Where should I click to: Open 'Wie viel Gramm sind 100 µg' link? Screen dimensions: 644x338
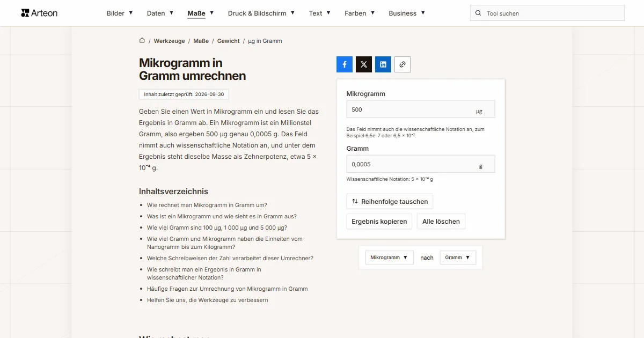tap(217, 227)
